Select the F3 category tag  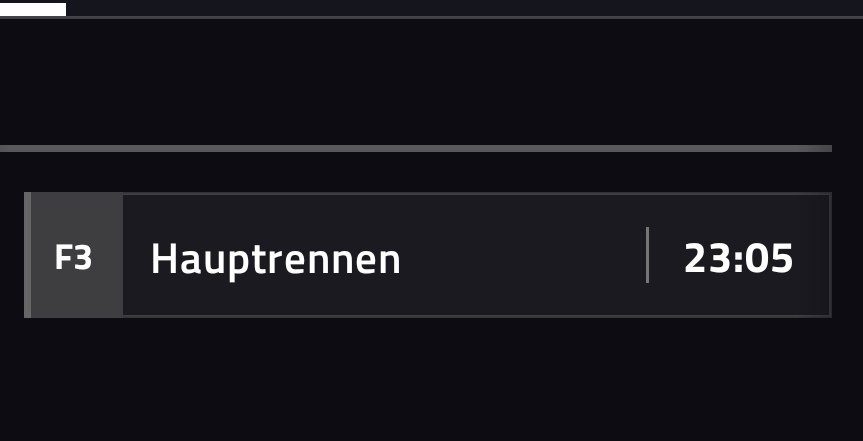[x=73, y=258]
